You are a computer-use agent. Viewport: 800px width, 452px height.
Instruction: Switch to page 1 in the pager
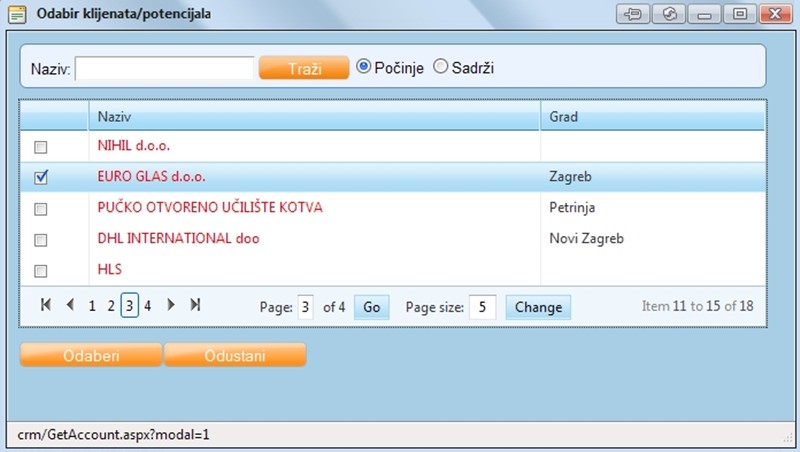coord(92,306)
